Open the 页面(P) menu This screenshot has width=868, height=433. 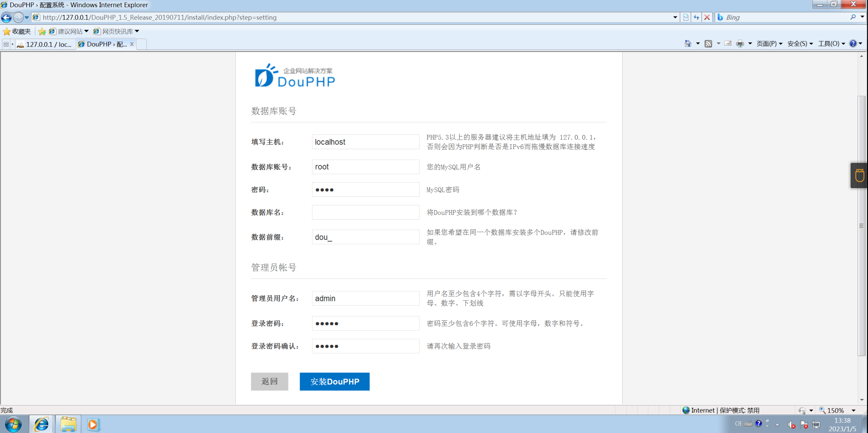(769, 44)
